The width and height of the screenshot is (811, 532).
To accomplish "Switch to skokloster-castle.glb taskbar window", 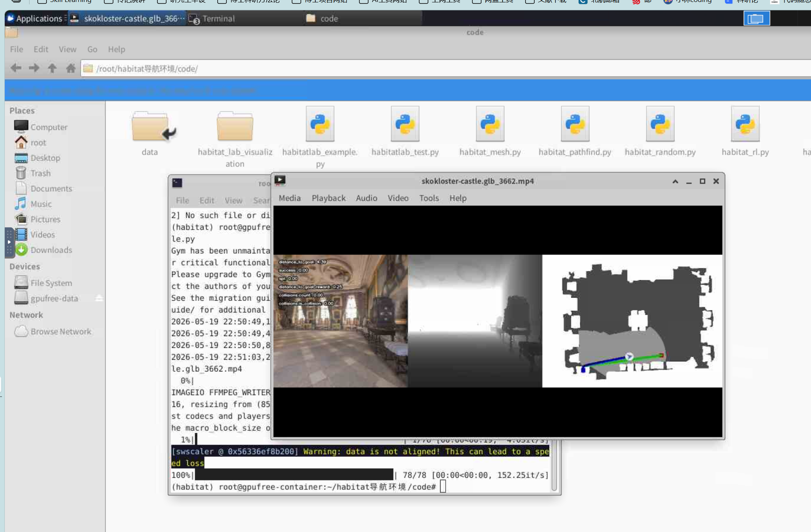I will pos(127,18).
